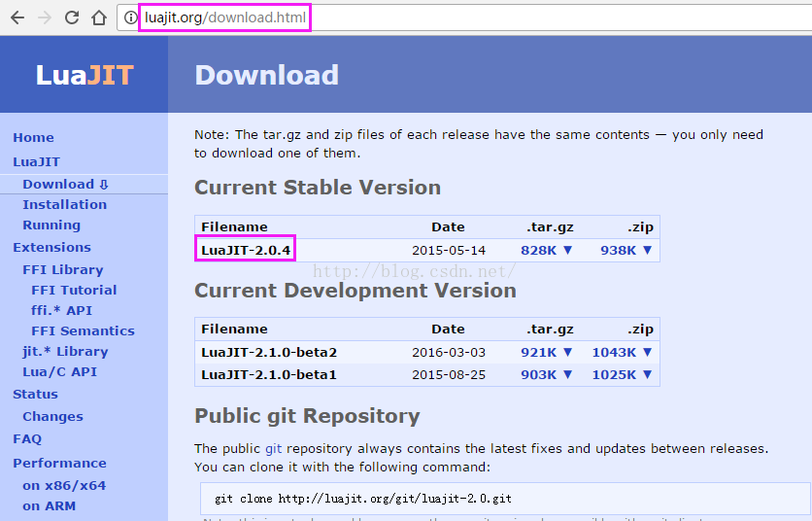The width and height of the screenshot is (812, 521).
Task: Open the FFI Semantics page
Action: 83,330
